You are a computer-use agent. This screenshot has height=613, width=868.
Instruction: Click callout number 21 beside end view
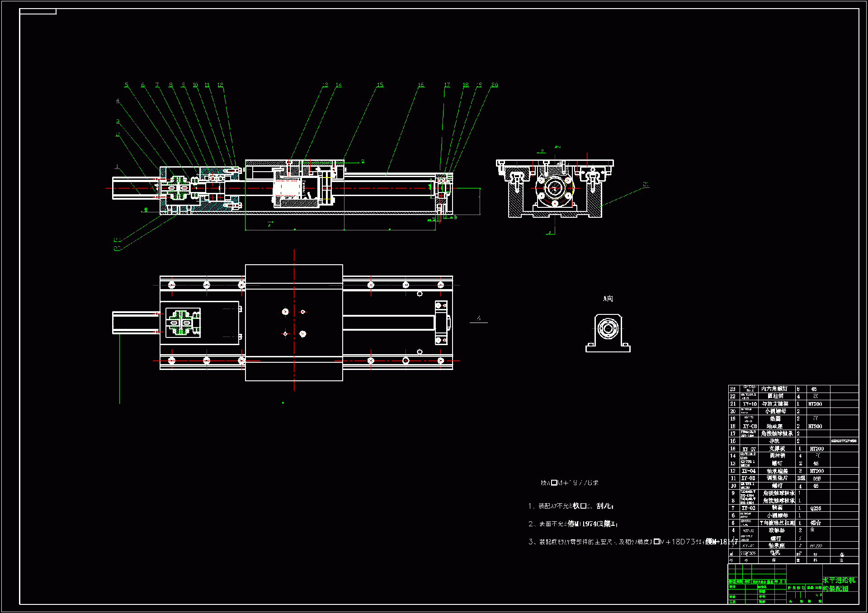(x=646, y=184)
